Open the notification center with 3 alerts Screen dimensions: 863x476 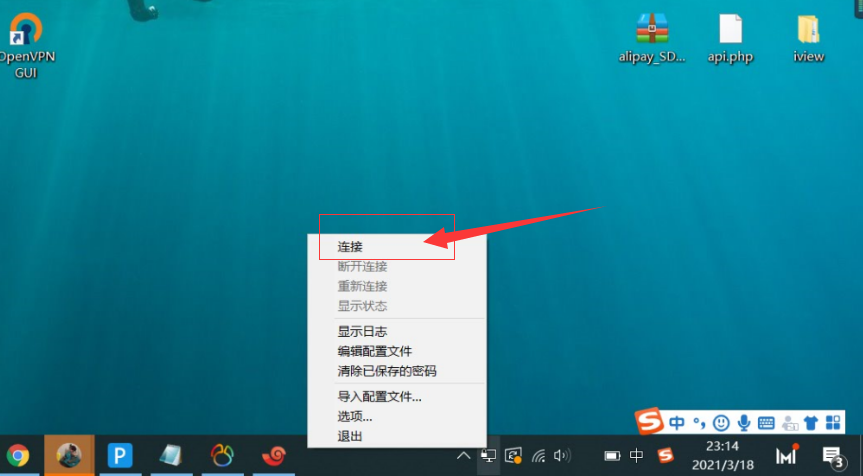coord(832,457)
